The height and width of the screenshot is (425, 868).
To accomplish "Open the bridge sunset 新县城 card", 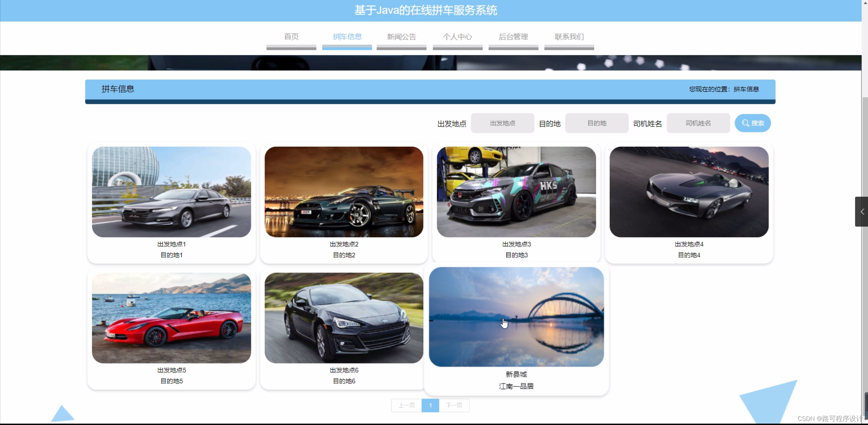I will pyautogui.click(x=516, y=317).
